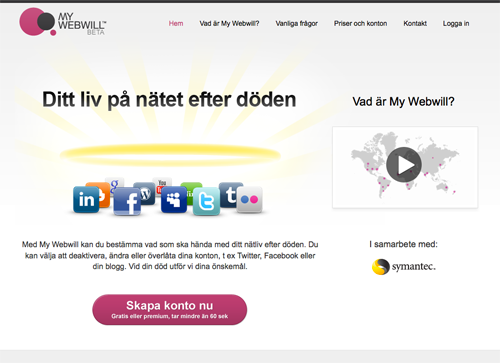Click the Facebook icon
500x363 pixels.
tap(127, 201)
